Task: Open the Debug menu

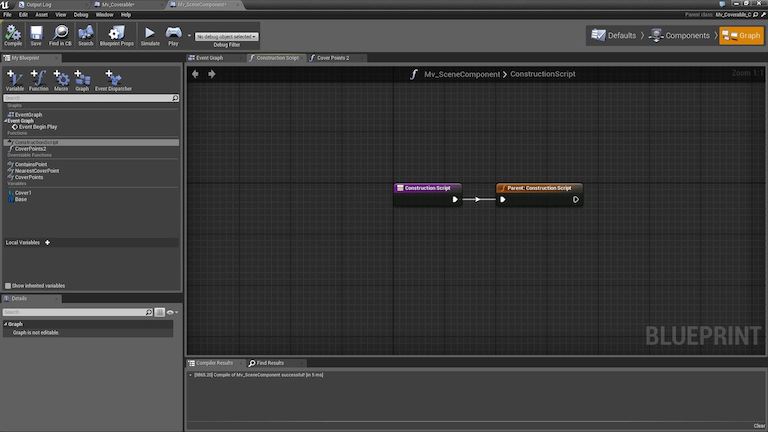Action: click(x=81, y=15)
